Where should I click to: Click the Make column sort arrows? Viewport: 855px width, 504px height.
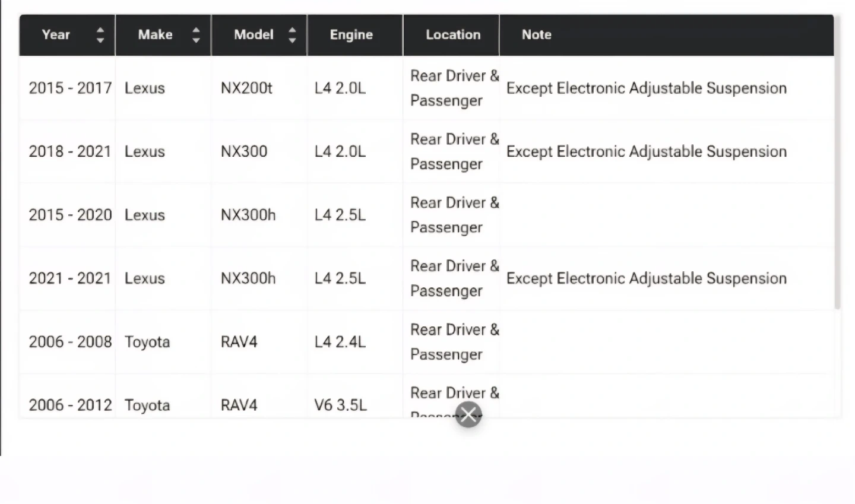click(196, 35)
